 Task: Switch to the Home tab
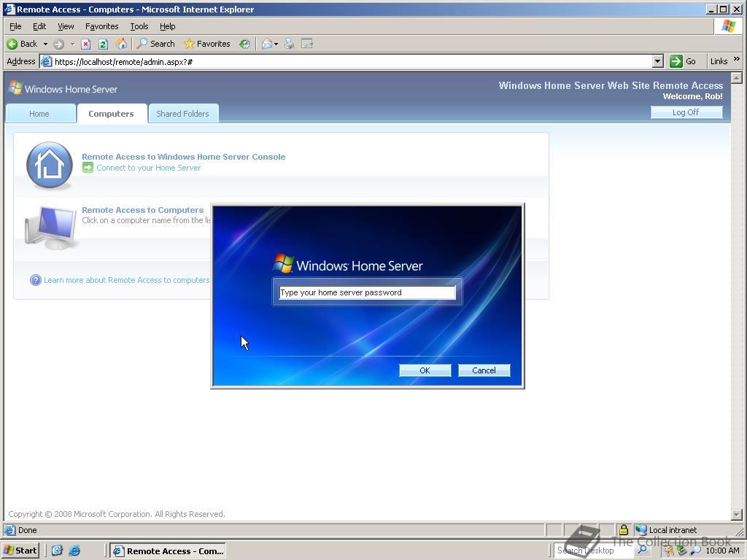(39, 114)
